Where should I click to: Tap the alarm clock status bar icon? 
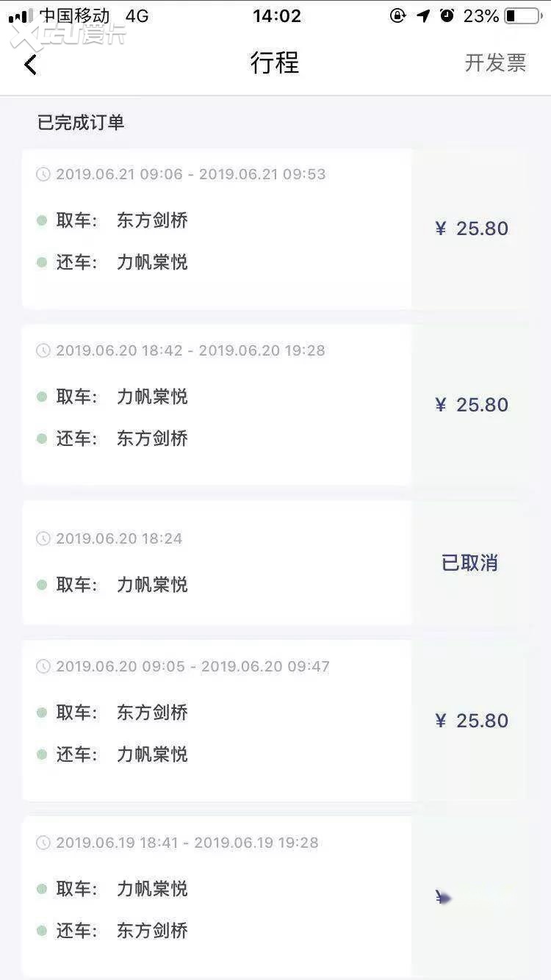(447, 15)
